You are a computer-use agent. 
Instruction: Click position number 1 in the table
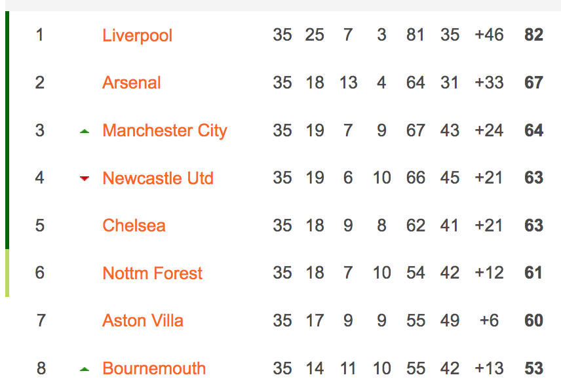click(40, 35)
